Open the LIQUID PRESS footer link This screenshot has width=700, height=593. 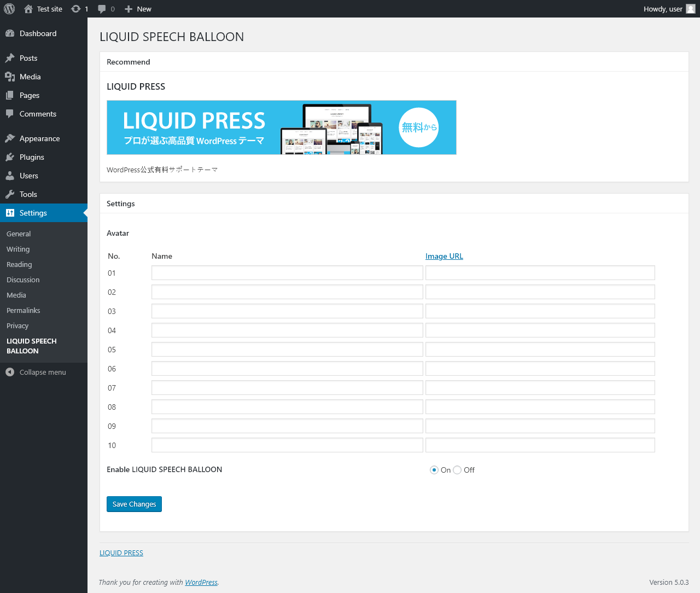[121, 553]
